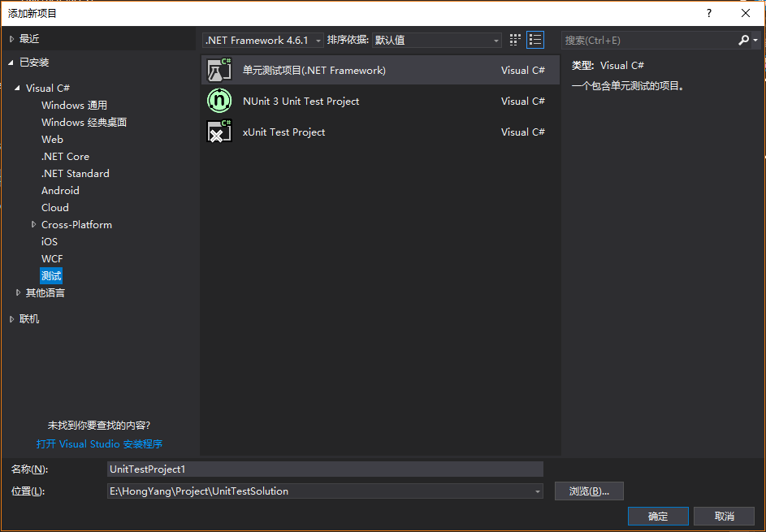Image resolution: width=766 pixels, height=532 pixels.
Task: Close the 添加新项目 dialog
Action: 746,13
